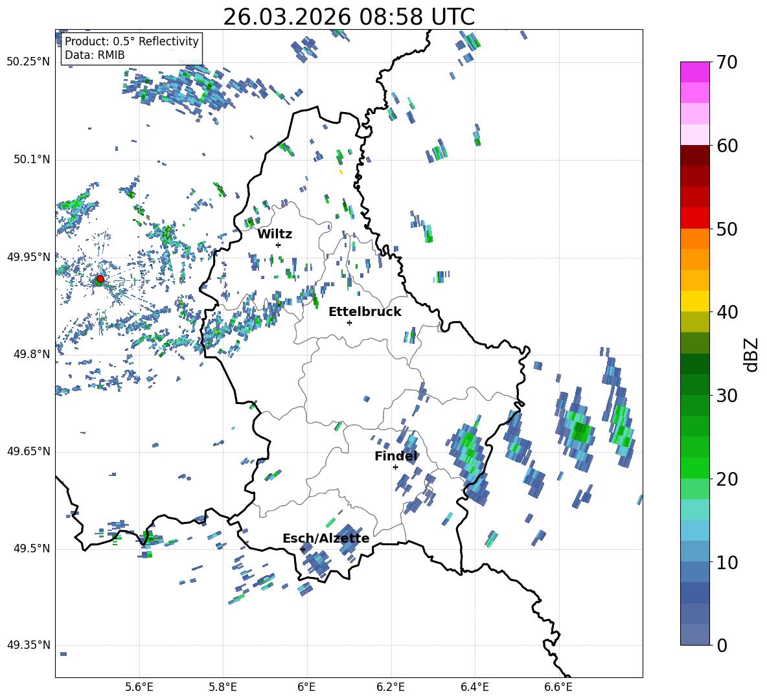The width and height of the screenshot is (767, 700).
Task: Click the Product: 0.5° Reflectivity text
Action: coord(132,41)
